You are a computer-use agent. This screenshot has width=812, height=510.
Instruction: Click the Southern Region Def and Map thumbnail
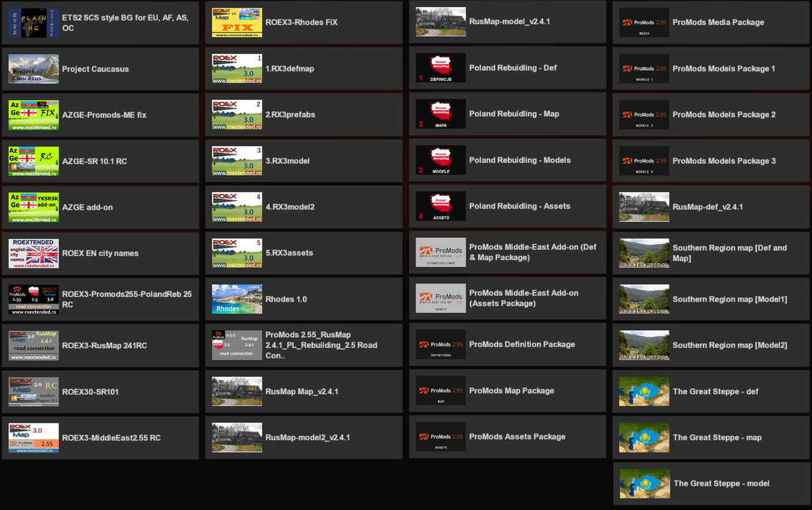[x=644, y=253]
